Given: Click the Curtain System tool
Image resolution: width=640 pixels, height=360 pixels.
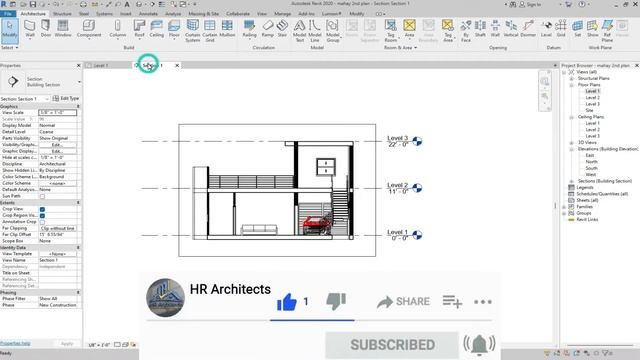Looking at the screenshot, I should (192, 31).
